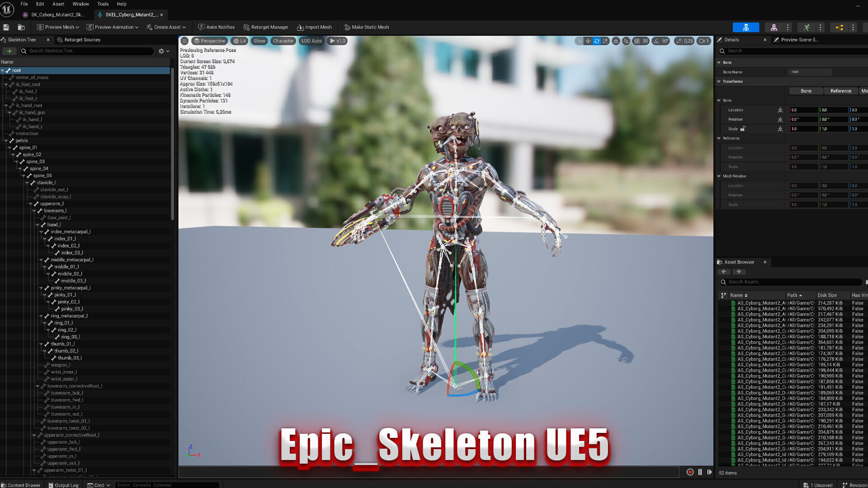Screen dimensions: 868x488
Task: Switch to Animation Blueprint mode icon
Action: tap(839, 28)
